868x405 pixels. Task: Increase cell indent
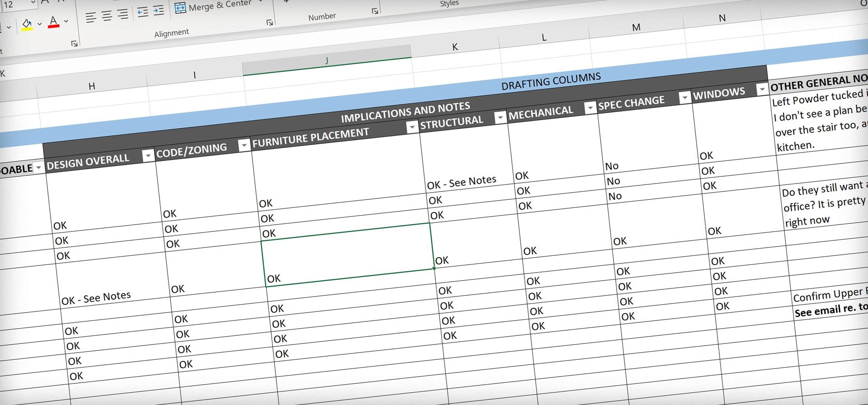158,10
